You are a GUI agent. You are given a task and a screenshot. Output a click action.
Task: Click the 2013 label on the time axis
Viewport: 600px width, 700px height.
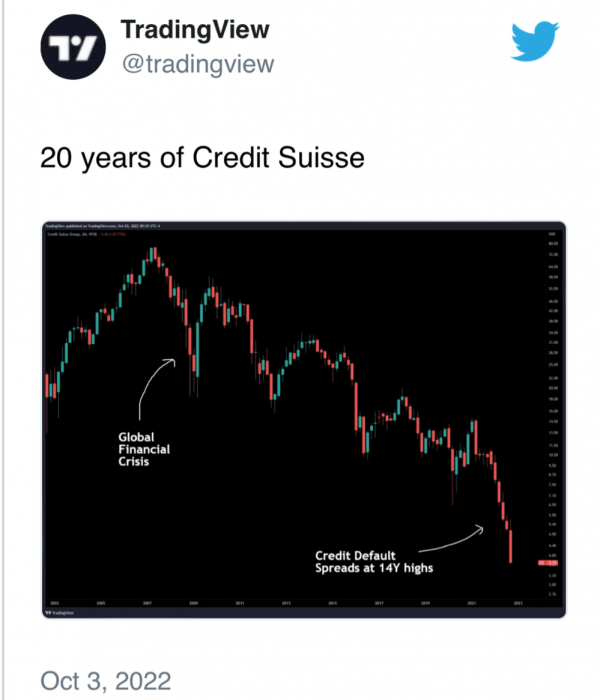[x=286, y=603]
